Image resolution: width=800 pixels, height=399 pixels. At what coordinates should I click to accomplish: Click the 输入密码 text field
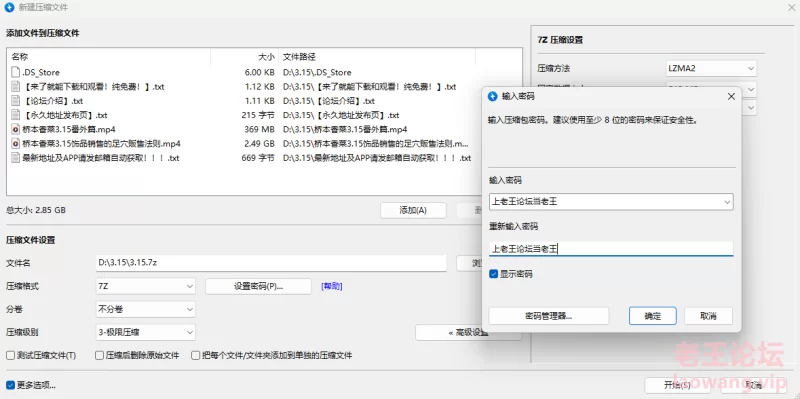click(611, 202)
